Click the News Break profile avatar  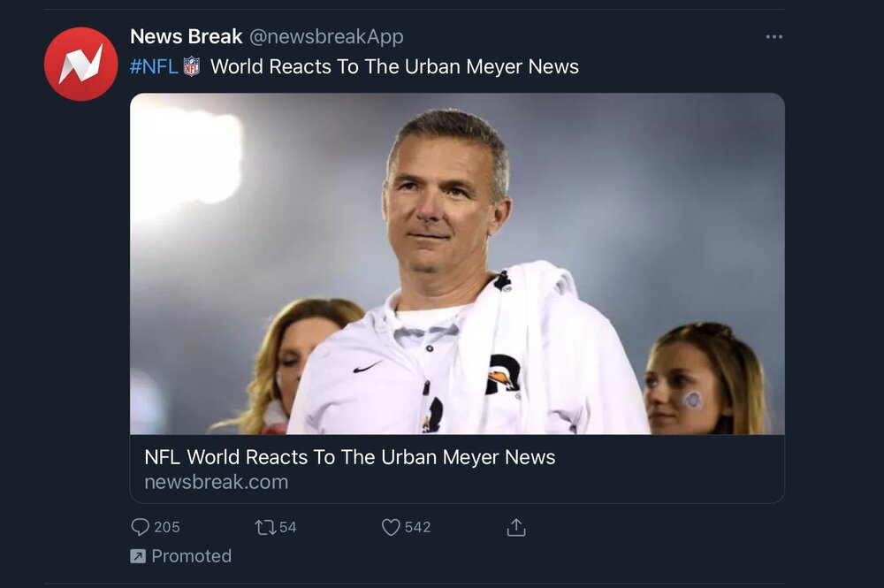(80, 64)
